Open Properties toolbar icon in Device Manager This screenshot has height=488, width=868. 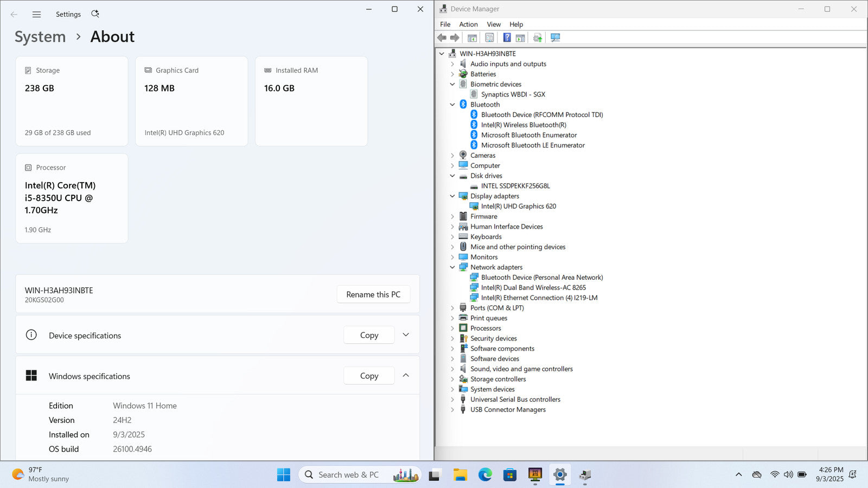(x=489, y=37)
